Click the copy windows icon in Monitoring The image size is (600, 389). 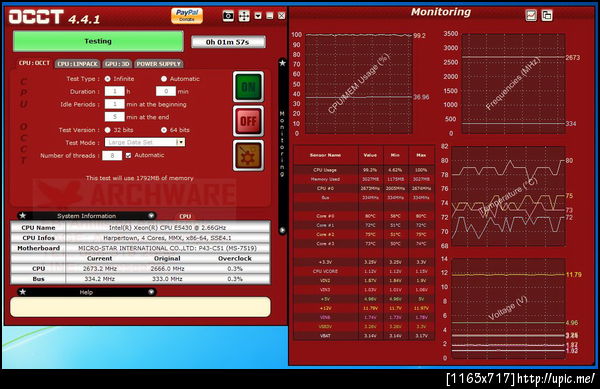(x=547, y=15)
